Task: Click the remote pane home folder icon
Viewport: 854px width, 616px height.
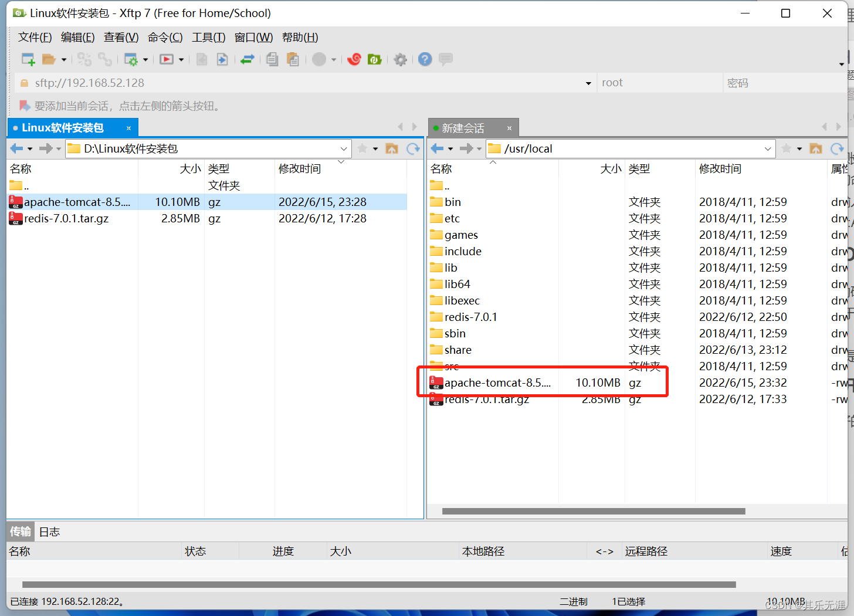Action: (x=816, y=149)
